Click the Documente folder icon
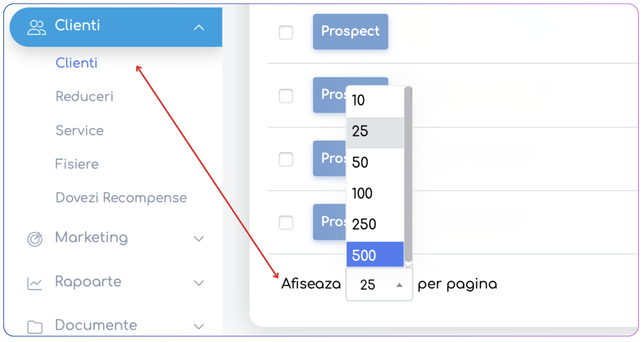 35,327
